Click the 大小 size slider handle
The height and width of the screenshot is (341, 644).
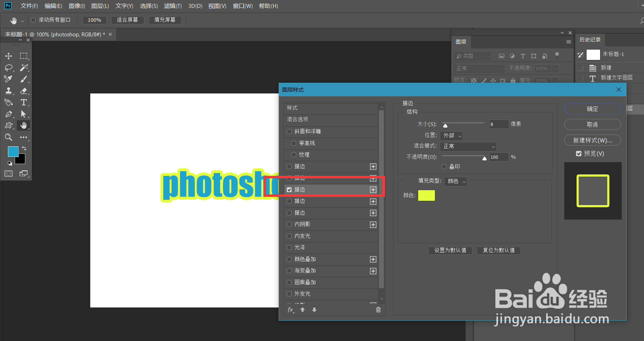point(445,125)
